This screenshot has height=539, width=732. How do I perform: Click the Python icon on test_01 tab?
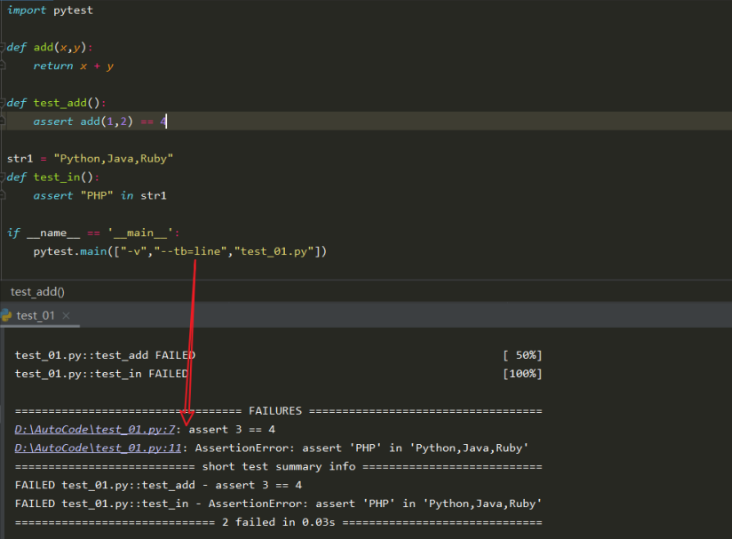coord(6,316)
